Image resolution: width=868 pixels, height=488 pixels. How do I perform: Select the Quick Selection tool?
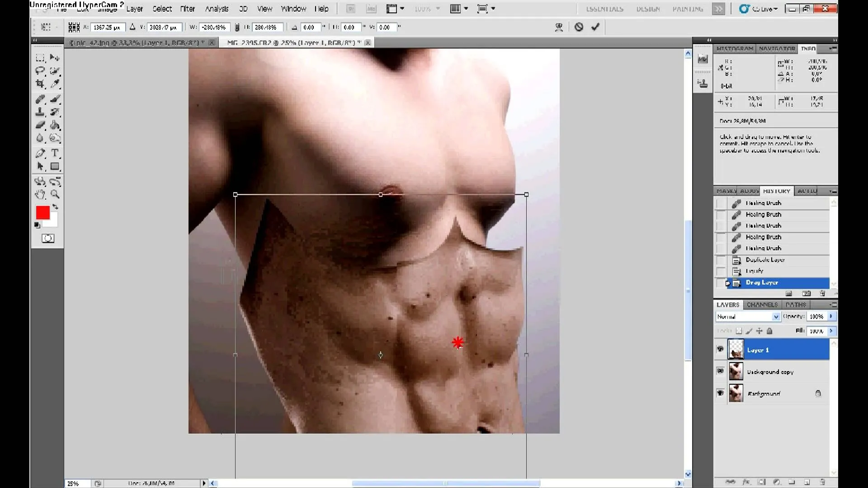pyautogui.click(x=55, y=71)
